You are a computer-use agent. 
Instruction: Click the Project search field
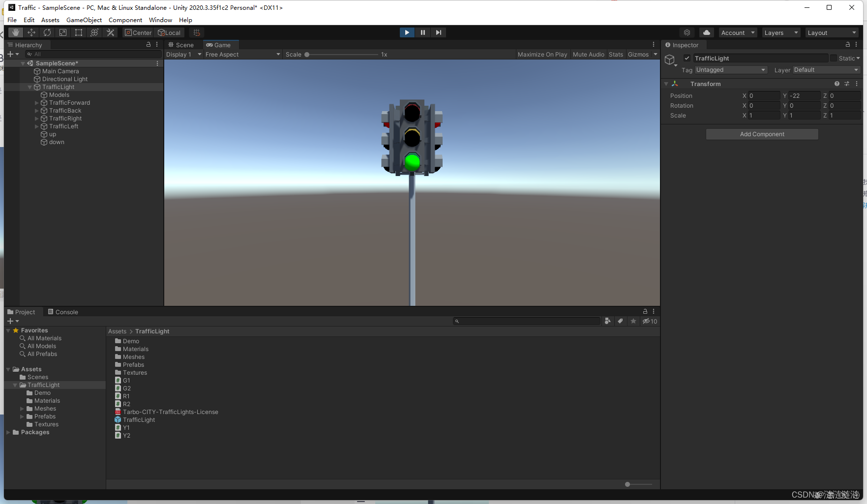[x=526, y=321]
